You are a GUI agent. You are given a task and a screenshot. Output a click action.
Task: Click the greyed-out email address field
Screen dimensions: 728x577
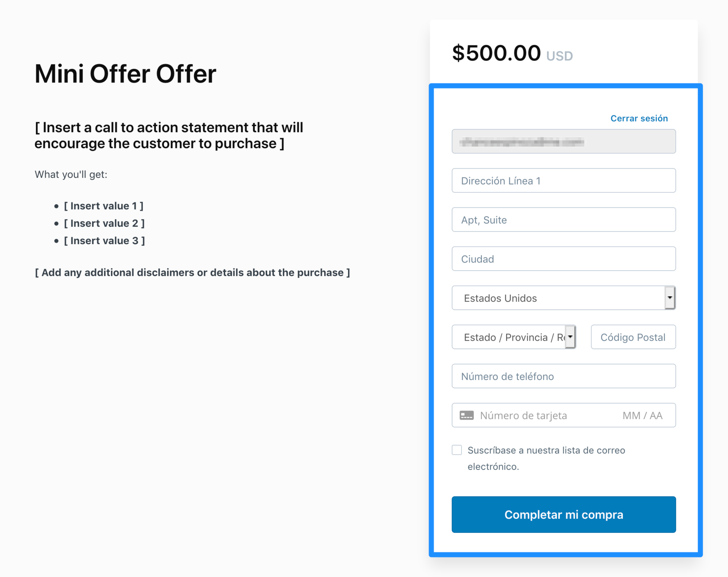pos(563,141)
